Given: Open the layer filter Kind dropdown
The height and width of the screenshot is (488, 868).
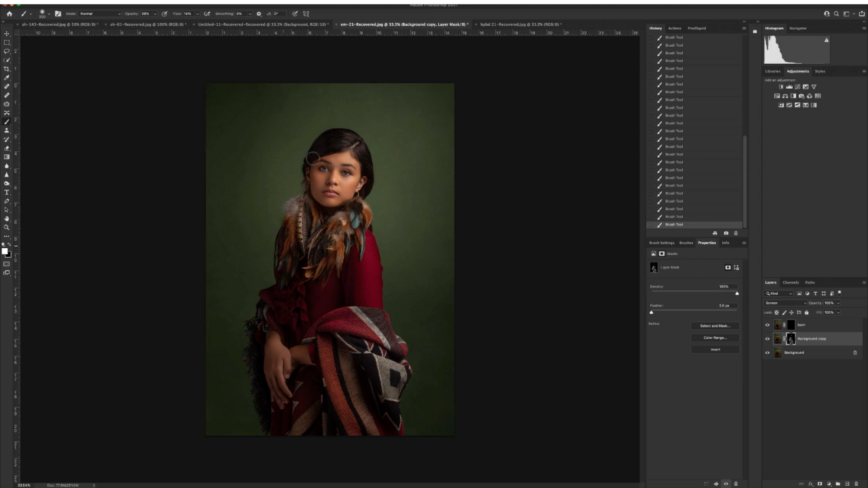Looking at the screenshot, I should 778,293.
